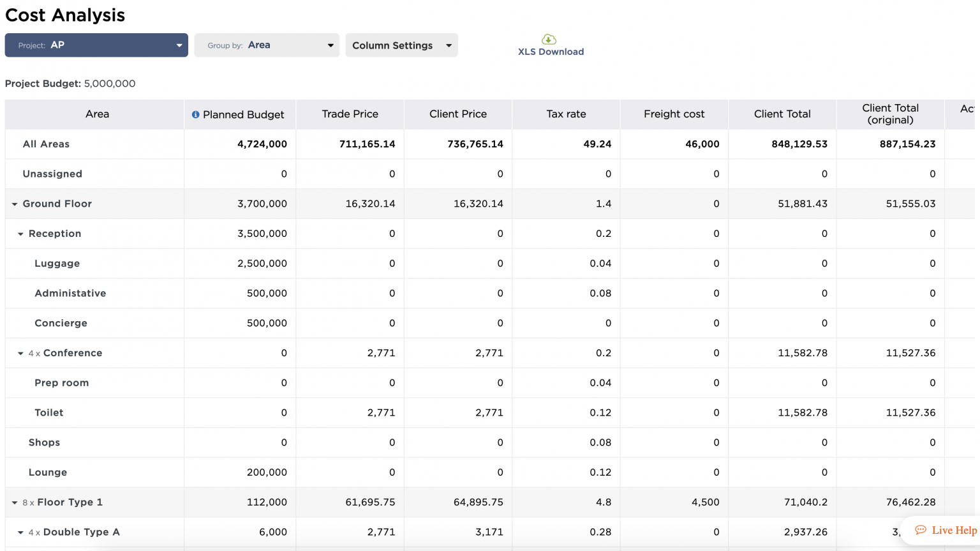Select the All Areas row
This screenshot has height=551, width=980.
[46, 144]
